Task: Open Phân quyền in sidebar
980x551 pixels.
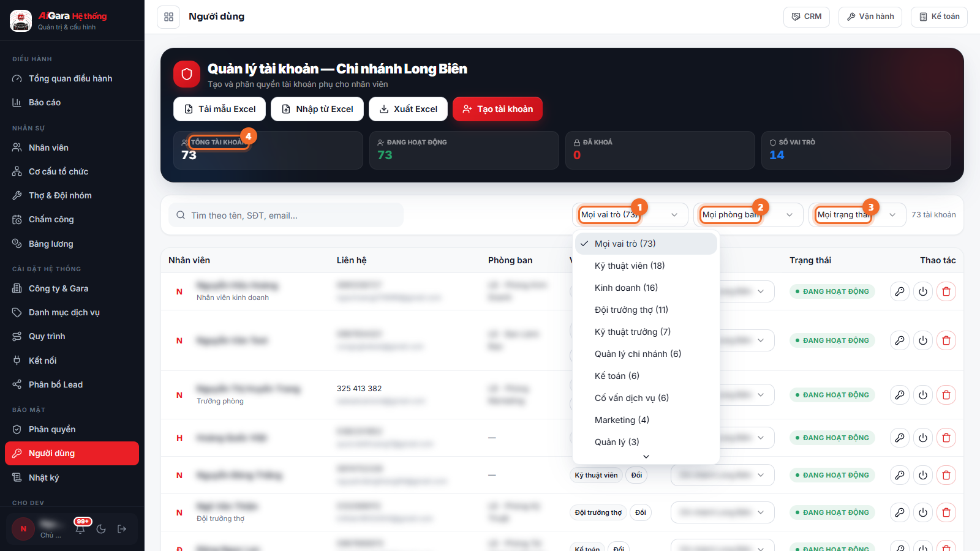Action: (72, 429)
